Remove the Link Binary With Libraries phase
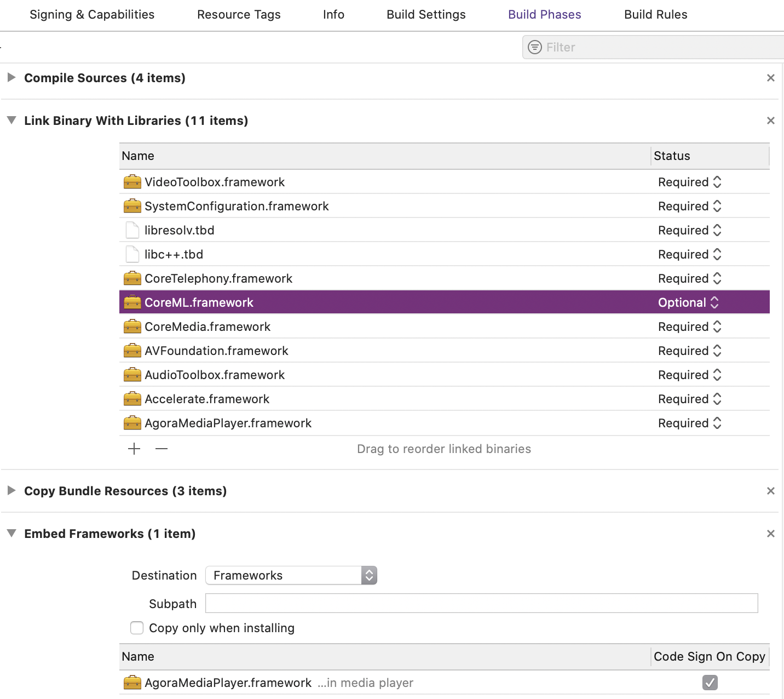This screenshot has width=784, height=699. tap(770, 121)
